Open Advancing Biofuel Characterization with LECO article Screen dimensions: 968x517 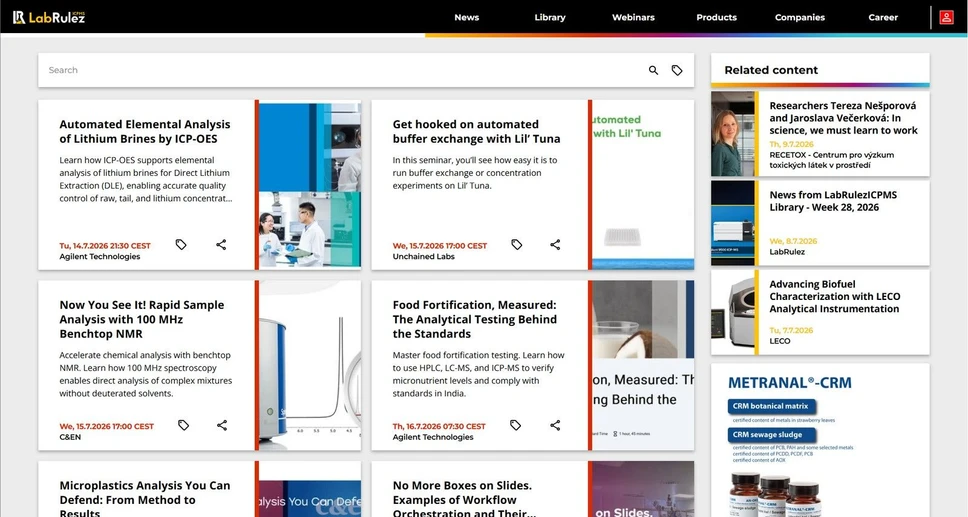(x=835, y=296)
